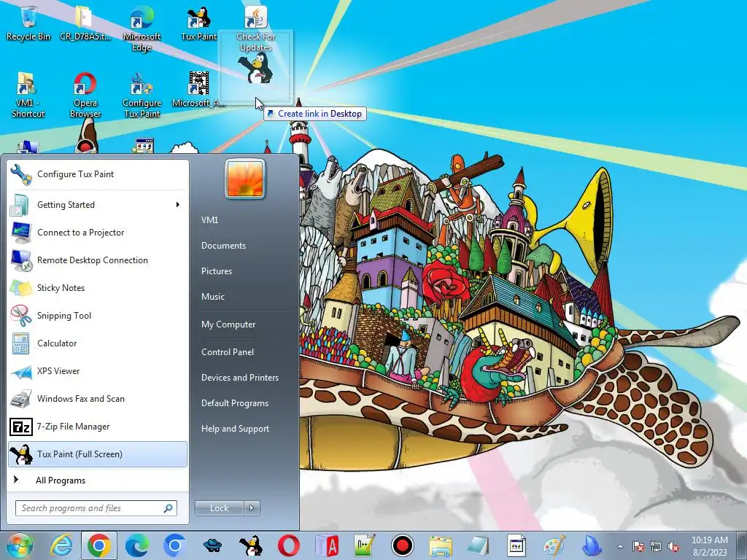The height and width of the screenshot is (560, 747).
Task: Launch 7-Zip File Manager
Action: [x=98, y=427]
